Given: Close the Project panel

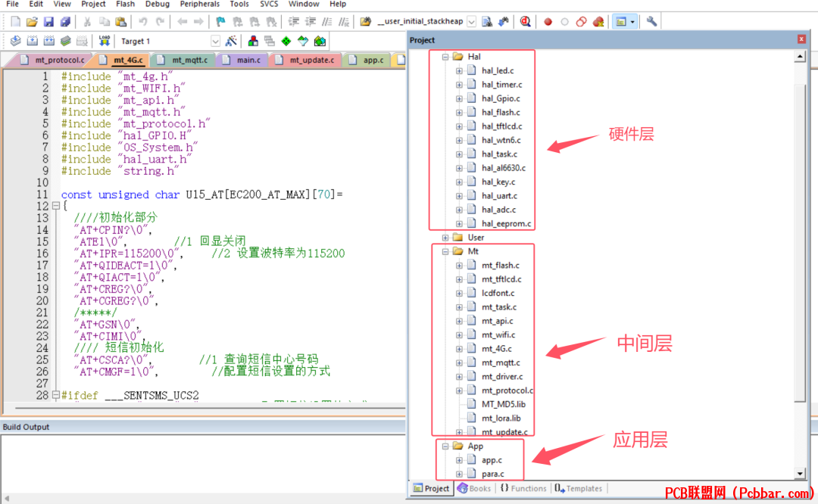Looking at the screenshot, I should pyautogui.click(x=801, y=39).
